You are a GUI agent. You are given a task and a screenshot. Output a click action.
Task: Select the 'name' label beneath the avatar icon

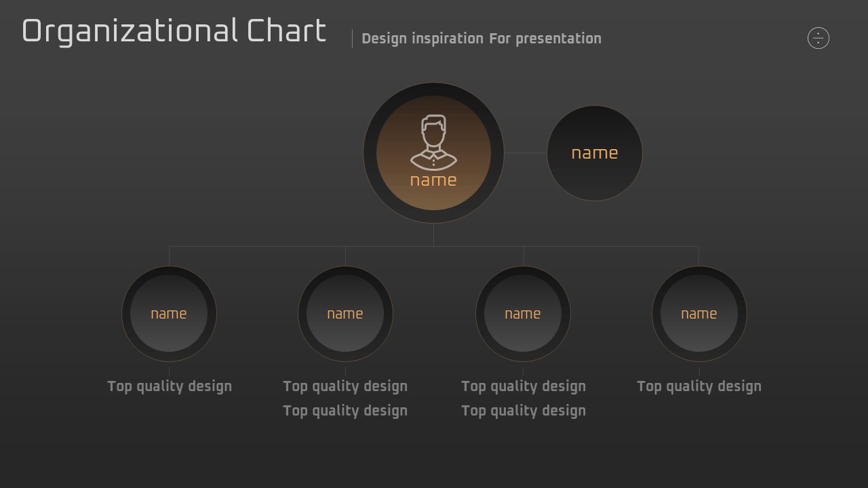[433, 180]
